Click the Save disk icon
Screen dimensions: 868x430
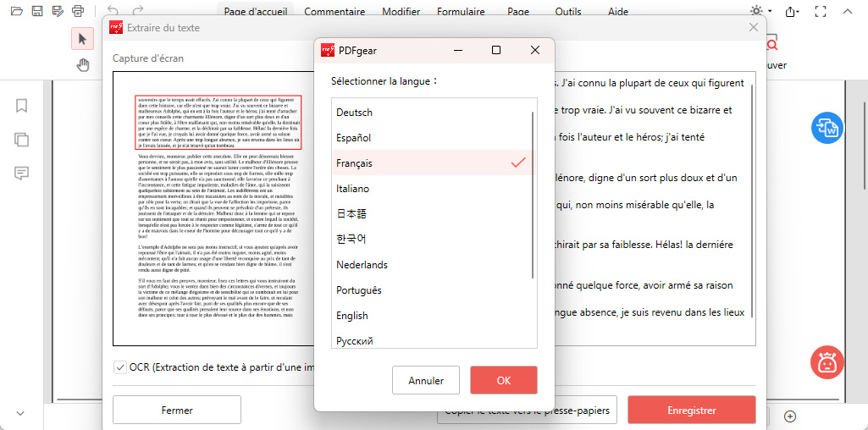click(37, 10)
